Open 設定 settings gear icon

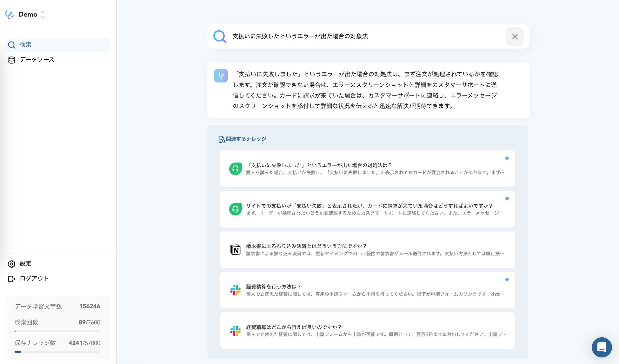(x=12, y=264)
